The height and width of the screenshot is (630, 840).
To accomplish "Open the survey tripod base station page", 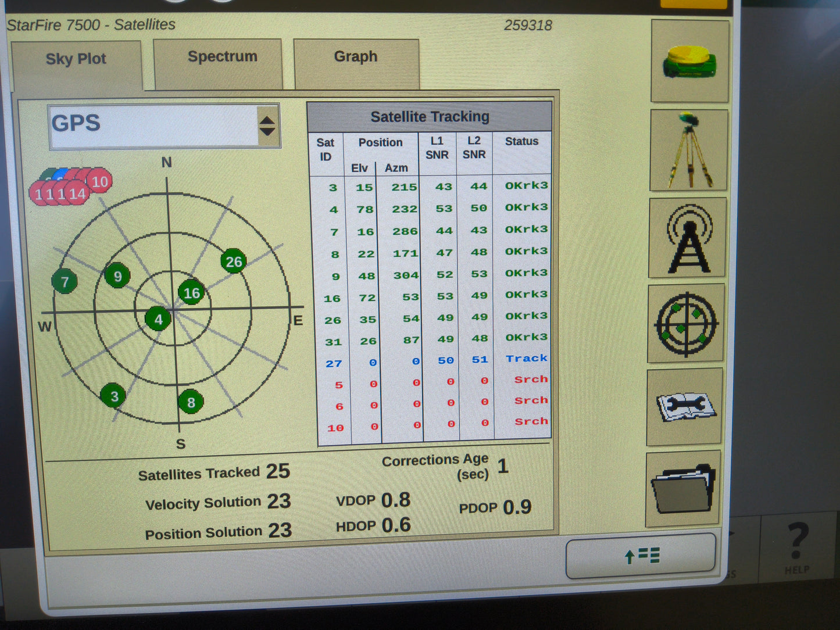I will (689, 150).
